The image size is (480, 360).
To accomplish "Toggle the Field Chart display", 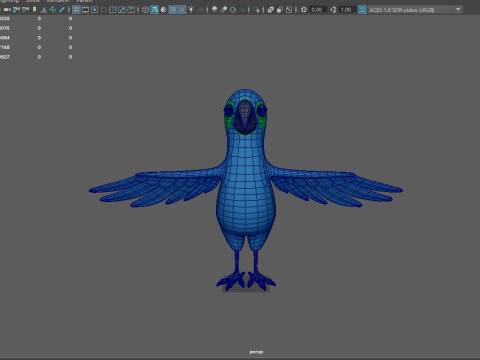I will click(x=113, y=10).
